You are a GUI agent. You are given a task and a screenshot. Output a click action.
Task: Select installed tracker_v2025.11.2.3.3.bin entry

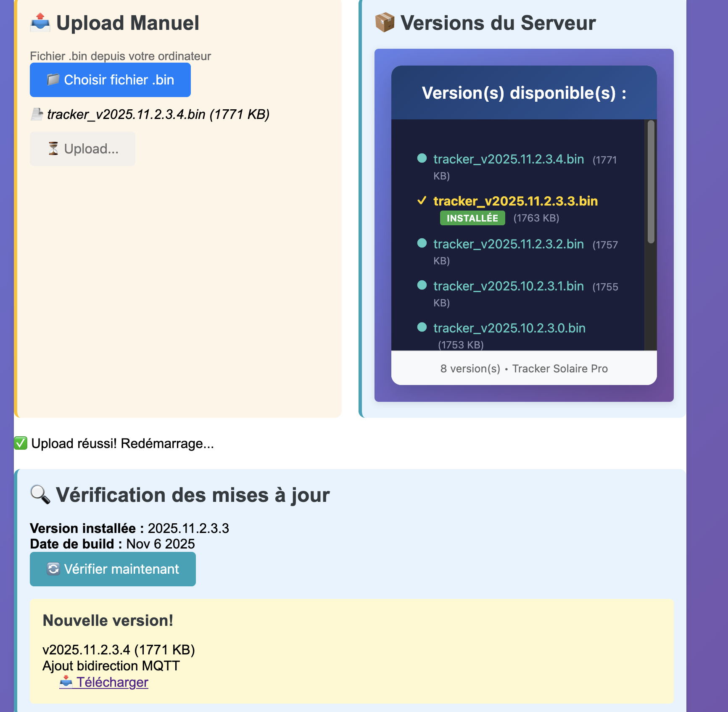516,201
